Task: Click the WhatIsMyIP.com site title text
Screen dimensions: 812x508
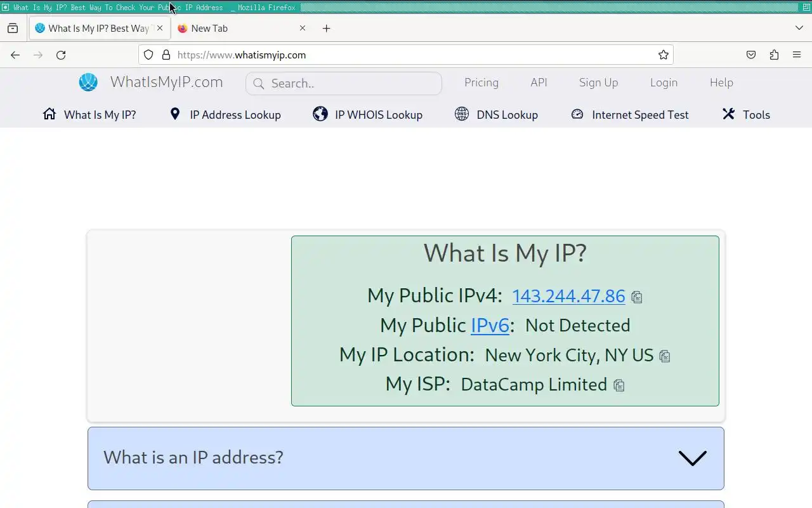Action: pos(166,82)
